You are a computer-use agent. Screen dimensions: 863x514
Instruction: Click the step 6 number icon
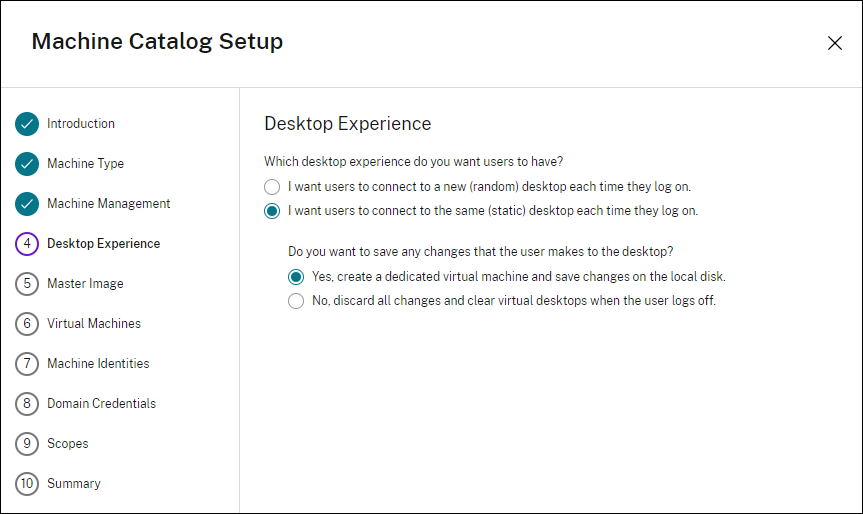(27, 324)
